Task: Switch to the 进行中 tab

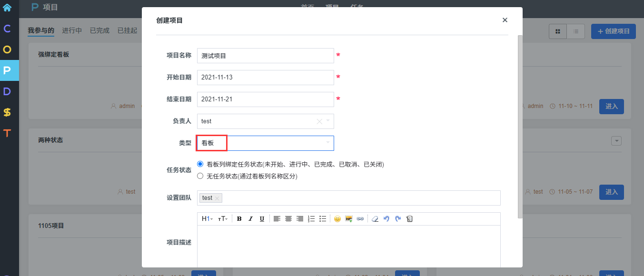Action: point(72,30)
